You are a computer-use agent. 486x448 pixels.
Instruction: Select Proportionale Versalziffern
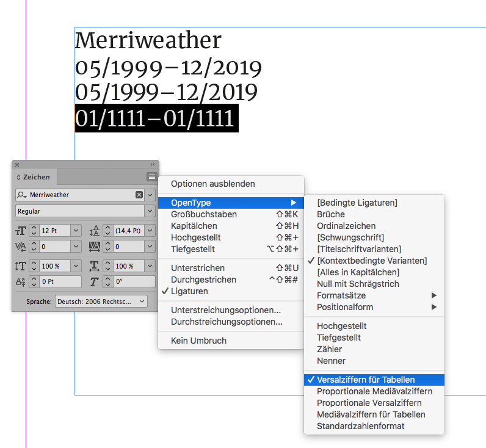point(374,403)
